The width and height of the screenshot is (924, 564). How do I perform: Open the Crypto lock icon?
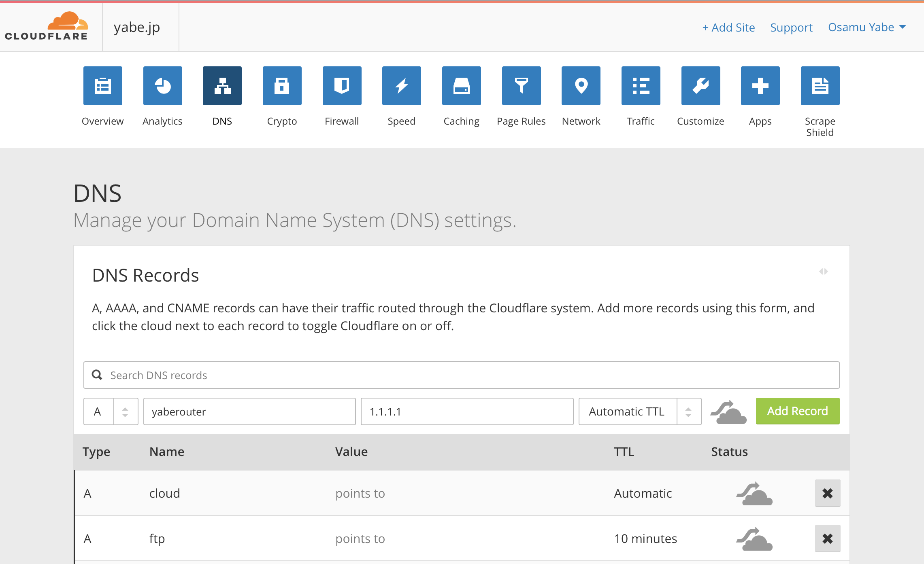coord(282,86)
